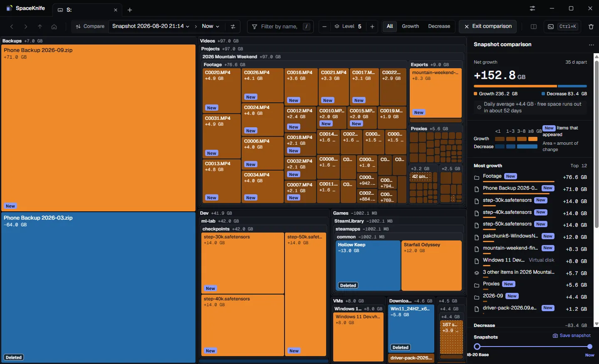Click the trash icon in toolbar
Image resolution: width=599 pixels, height=364 pixels.
591,27
